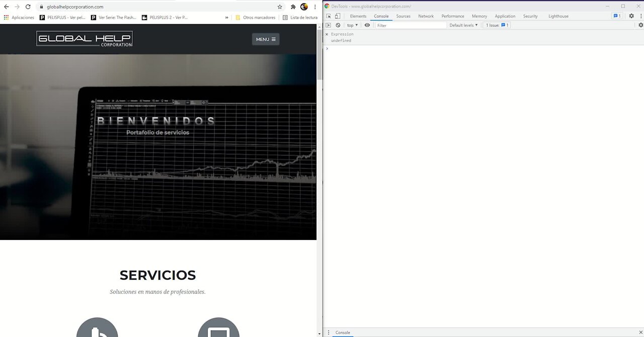Expand hidden bookmarks with the » chevron
Viewport: 644px width, 337px height.
[226, 17]
